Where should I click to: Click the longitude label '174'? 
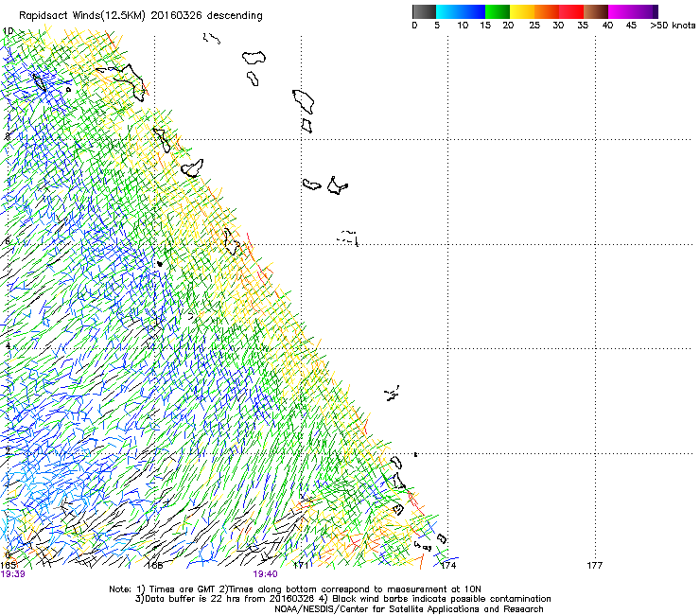click(x=448, y=566)
